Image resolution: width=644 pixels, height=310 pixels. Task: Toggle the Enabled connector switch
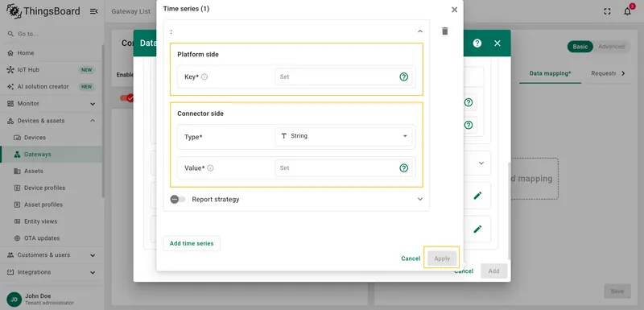tap(126, 98)
